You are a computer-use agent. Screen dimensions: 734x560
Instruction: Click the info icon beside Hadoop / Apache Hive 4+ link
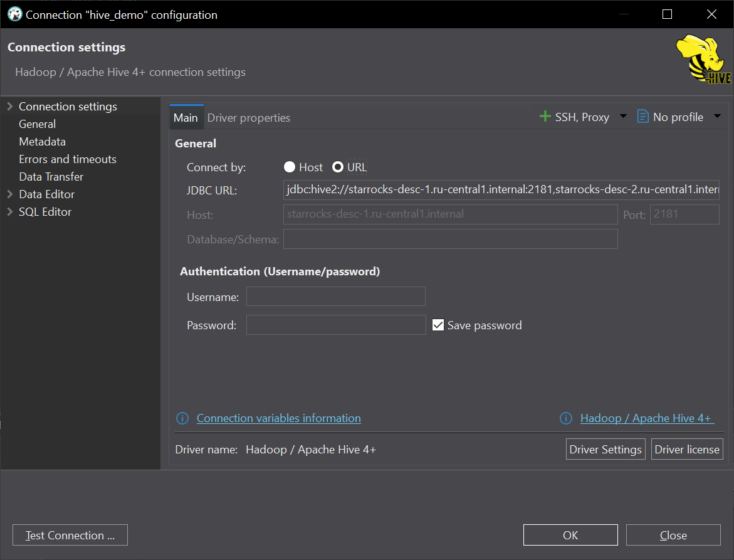click(566, 418)
